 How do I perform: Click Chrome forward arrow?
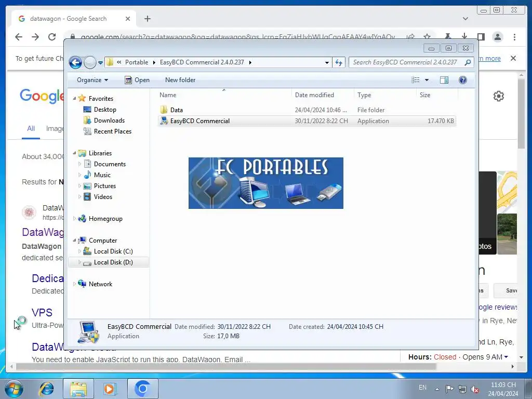(35, 37)
